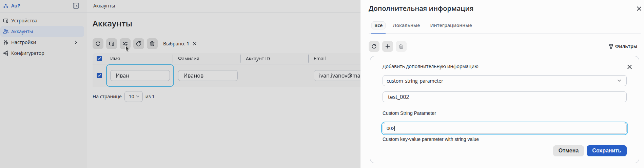
Task: Click the Аккаунты breadcrumb at top
Action: 104,6
